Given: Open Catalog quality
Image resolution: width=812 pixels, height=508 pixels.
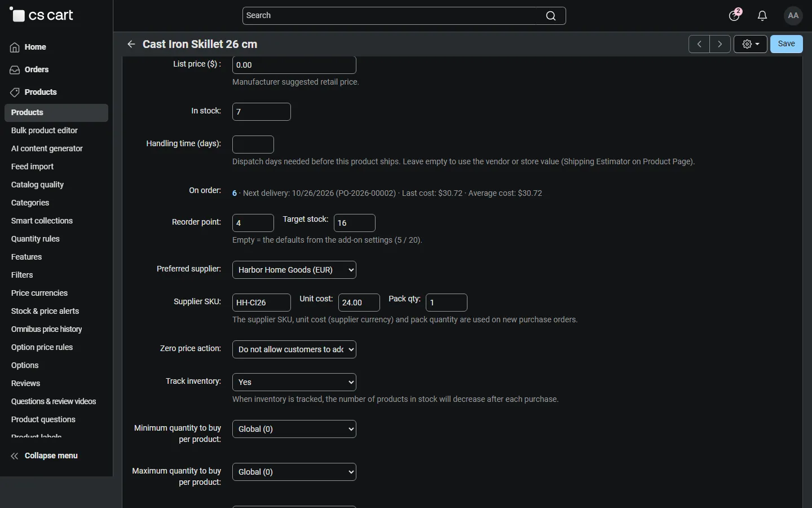Looking at the screenshot, I should [x=37, y=185].
